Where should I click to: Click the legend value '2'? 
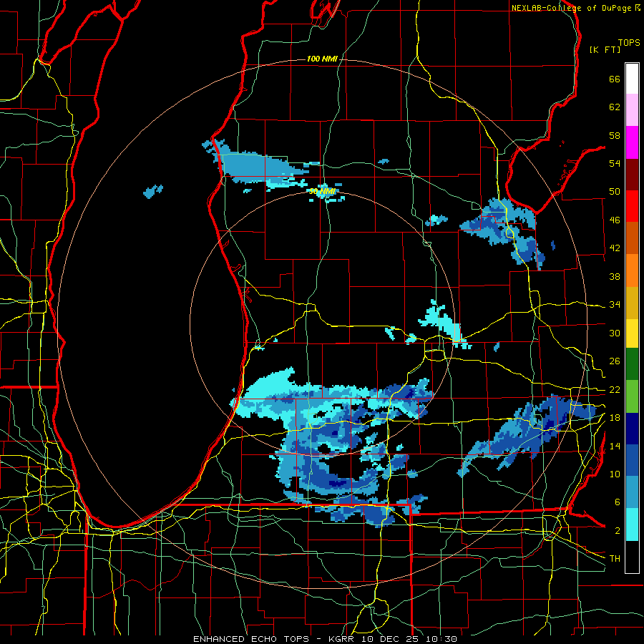617,531
